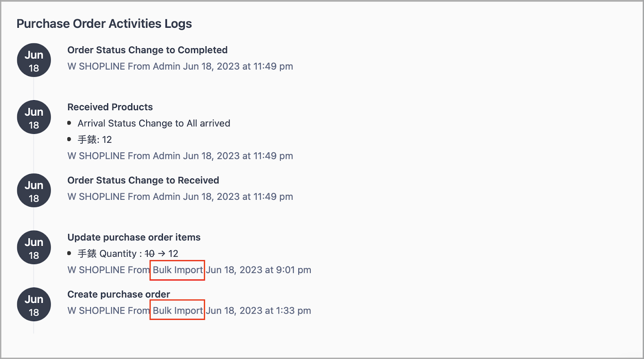Select the Order Status Change to Completed log entry
This screenshot has height=359, width=644.
(x=147, y=50)
